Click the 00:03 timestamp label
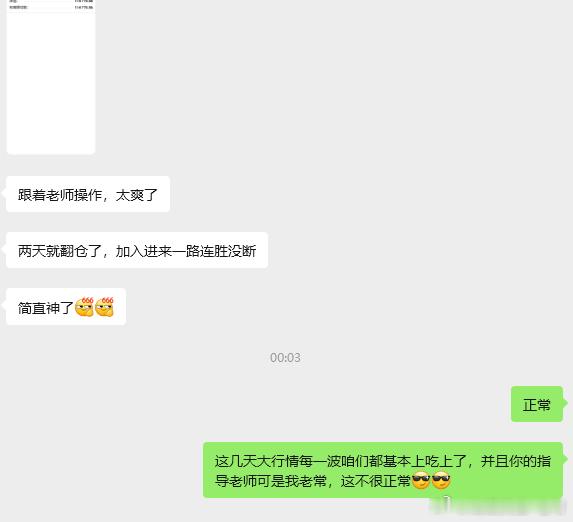The height and width of the screenshot is (522, 573). coord(285,358)
